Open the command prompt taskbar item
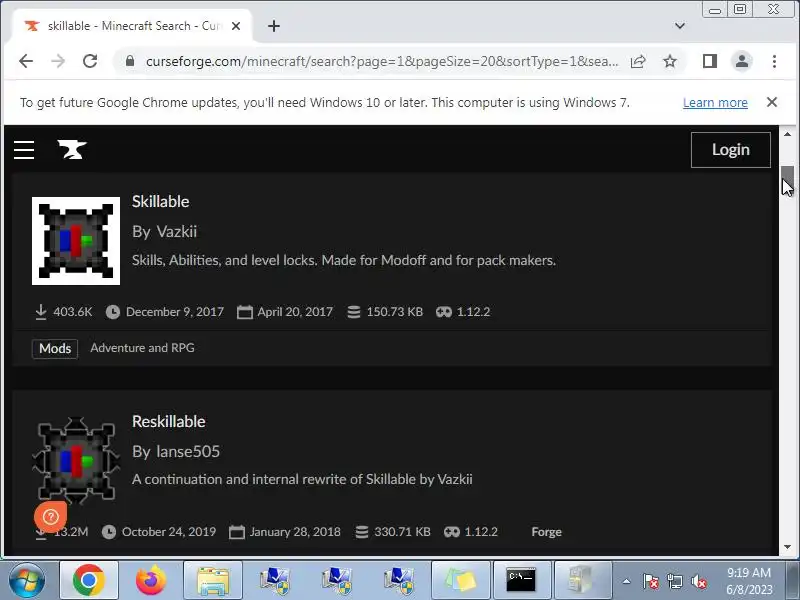Screen dimensions: 800x600 [521, 580]
